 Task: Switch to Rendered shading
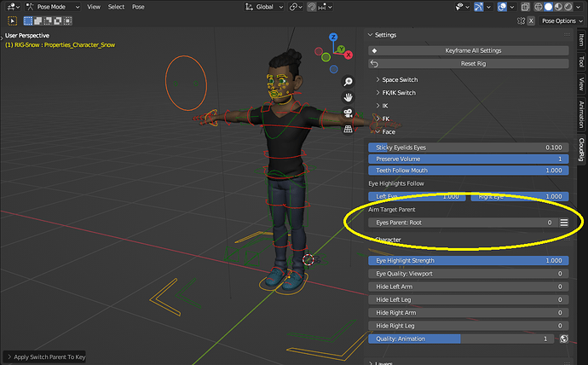click(x=568, y=7)
